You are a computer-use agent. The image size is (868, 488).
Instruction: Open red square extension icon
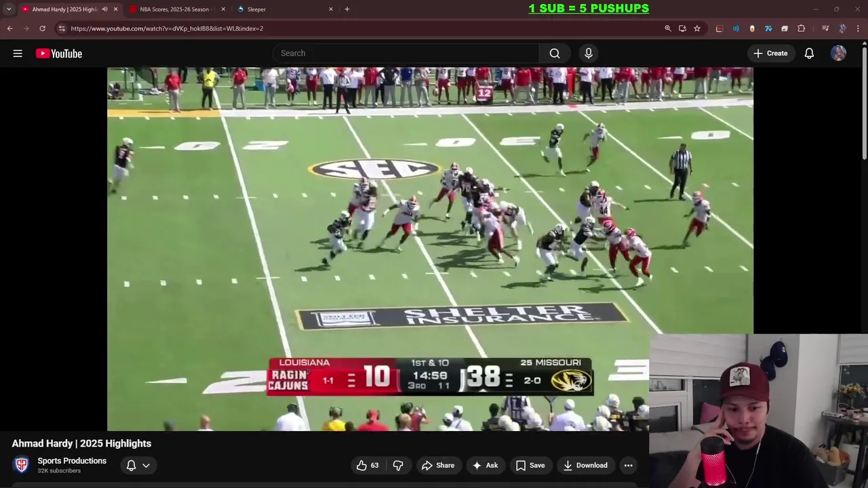(x=719, y=28)
